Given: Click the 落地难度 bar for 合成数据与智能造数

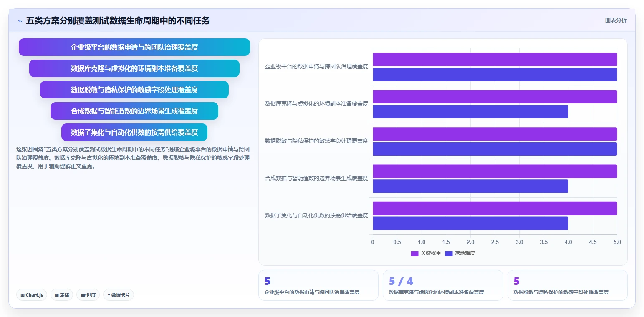Looking at the screenshot, I should point(470,186).
